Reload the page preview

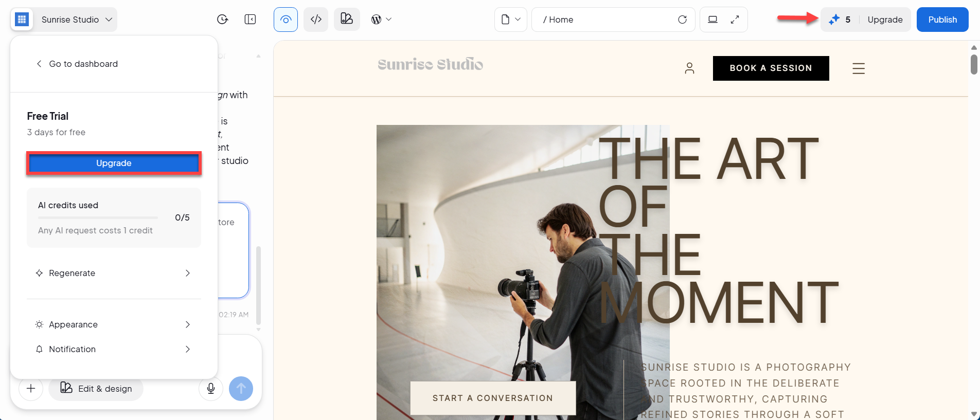[682, 20]
